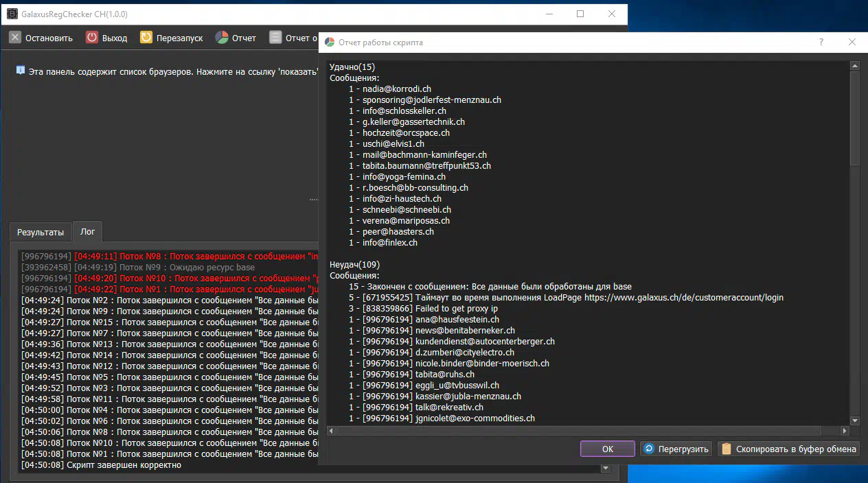The width and height of the screenshot is (868, 483).
Task: Click the report's horizontal scrollbar left arrow
Action: click(x=332, y=431)
